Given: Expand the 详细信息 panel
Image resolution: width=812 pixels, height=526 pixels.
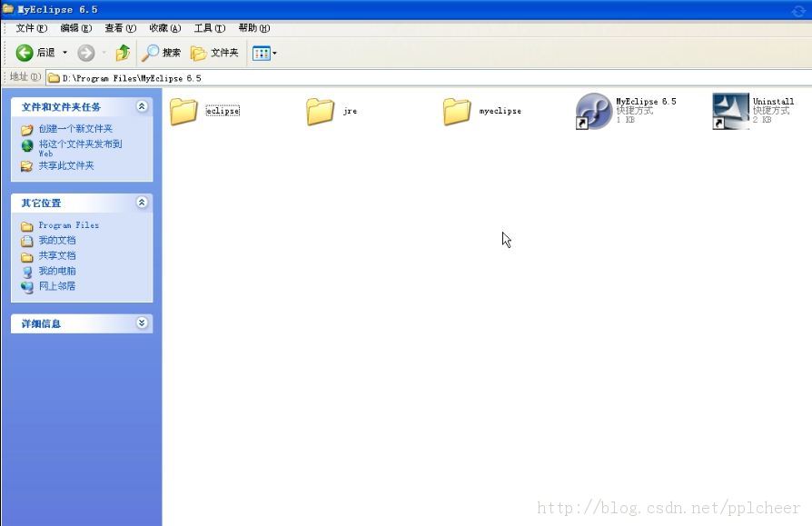Looking at the screenshot, I should (x=142, y=323).
